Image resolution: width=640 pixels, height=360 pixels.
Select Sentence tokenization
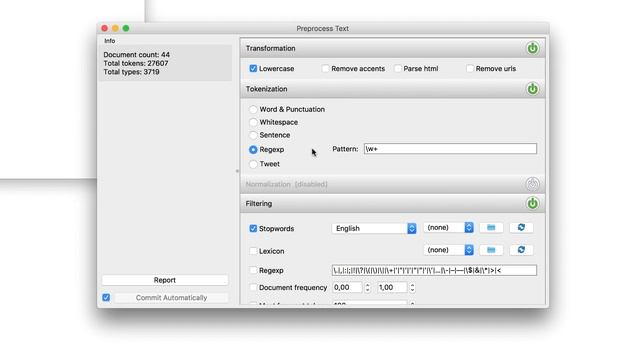(253, 135)
